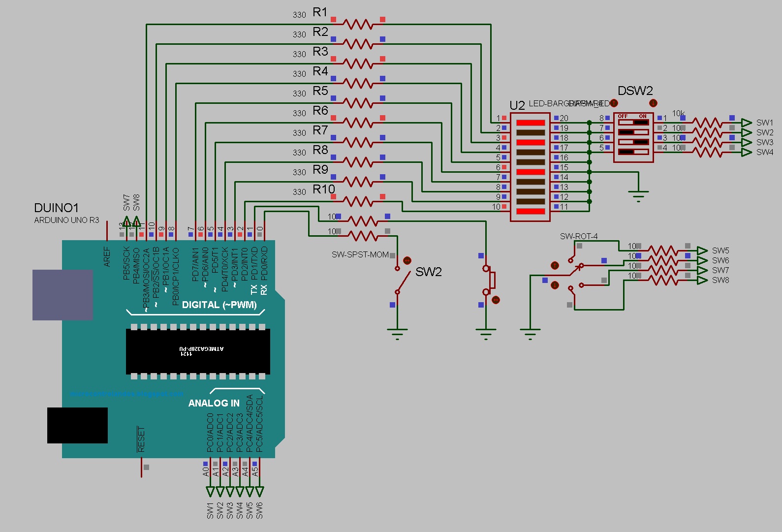Click the A5 terminal arrow labeled SW6
The height and width of the screenshot is (532, 782).
pos(259,492)
